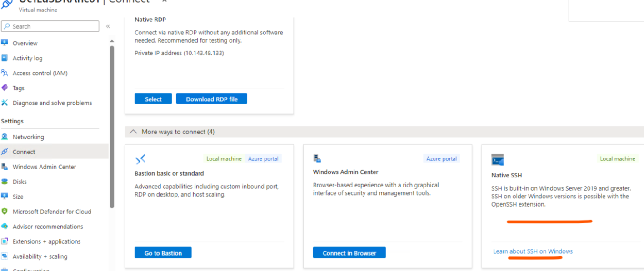
Task: Collapse the sidebar with double-chevron
Action: tap(108, 26)
